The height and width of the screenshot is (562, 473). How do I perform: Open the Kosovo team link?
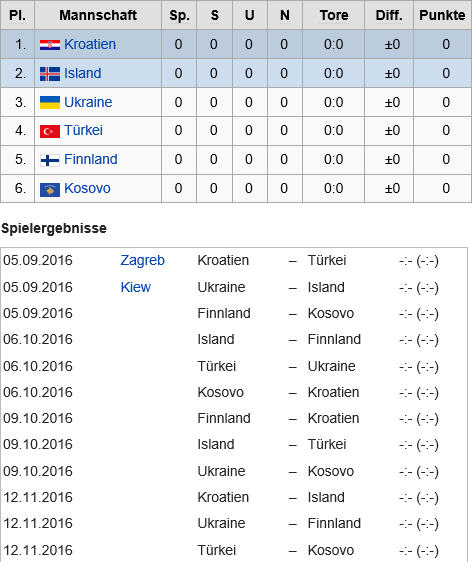click(87, 189)
